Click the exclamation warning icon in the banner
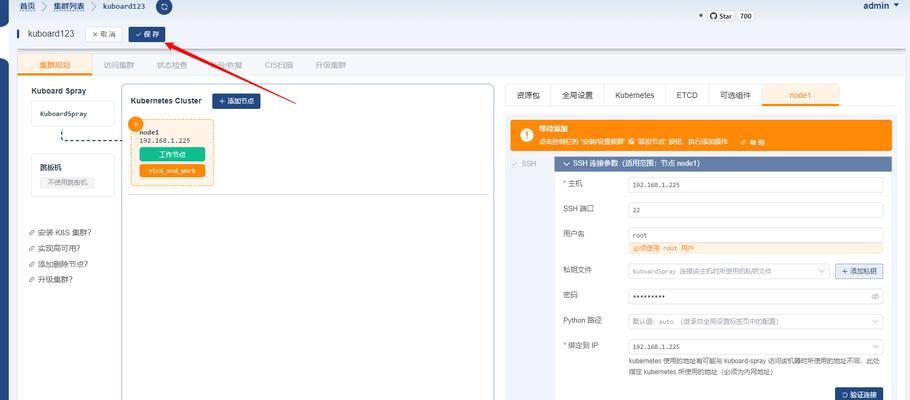Viewport: 910px width, 400px height. [x=526, y=135]
